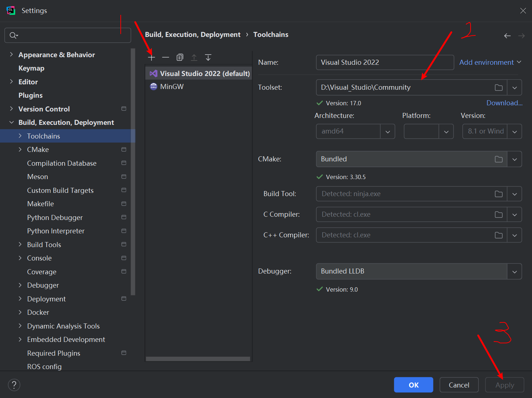
Task: Open the Debugger Bundled LLDB dropdown
Action: [514, 272]
